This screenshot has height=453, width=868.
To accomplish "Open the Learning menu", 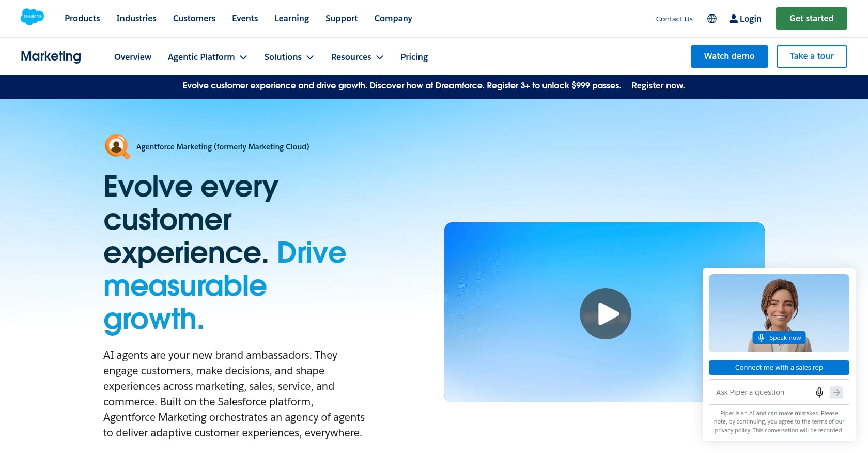I will pos(292,18).
